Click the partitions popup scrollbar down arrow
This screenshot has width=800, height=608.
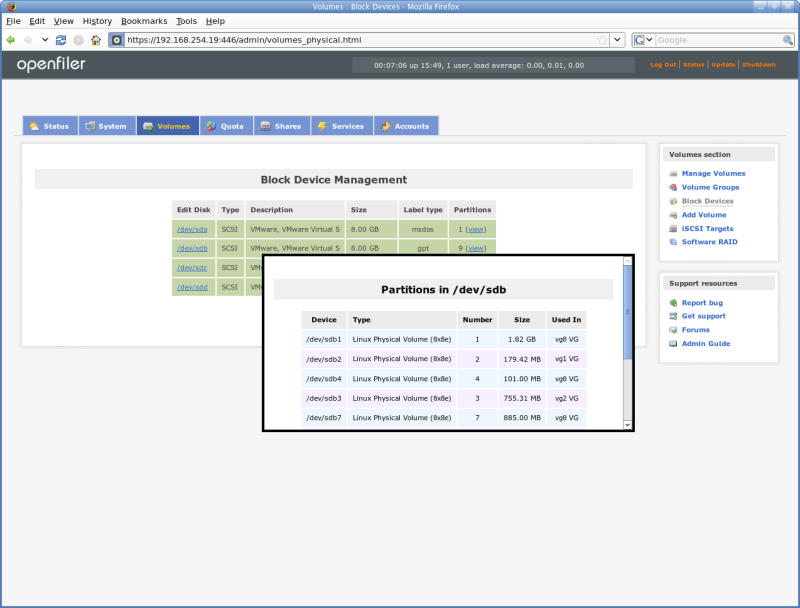tap(628, 424)
